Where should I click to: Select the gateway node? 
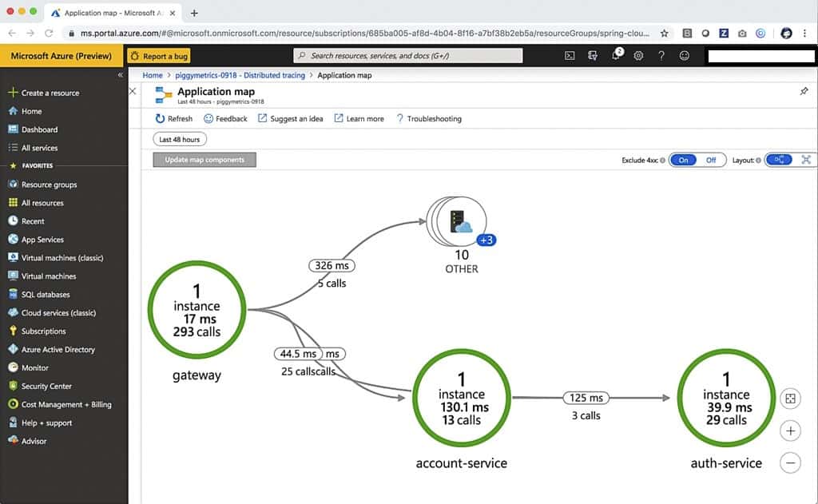197,310
